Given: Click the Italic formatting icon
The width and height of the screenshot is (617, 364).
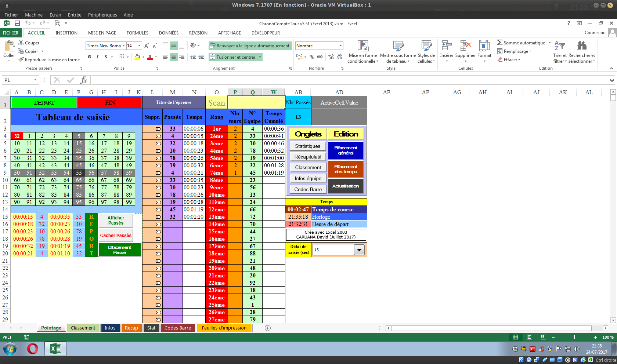Looking at the screenshot, I should 97,57.
